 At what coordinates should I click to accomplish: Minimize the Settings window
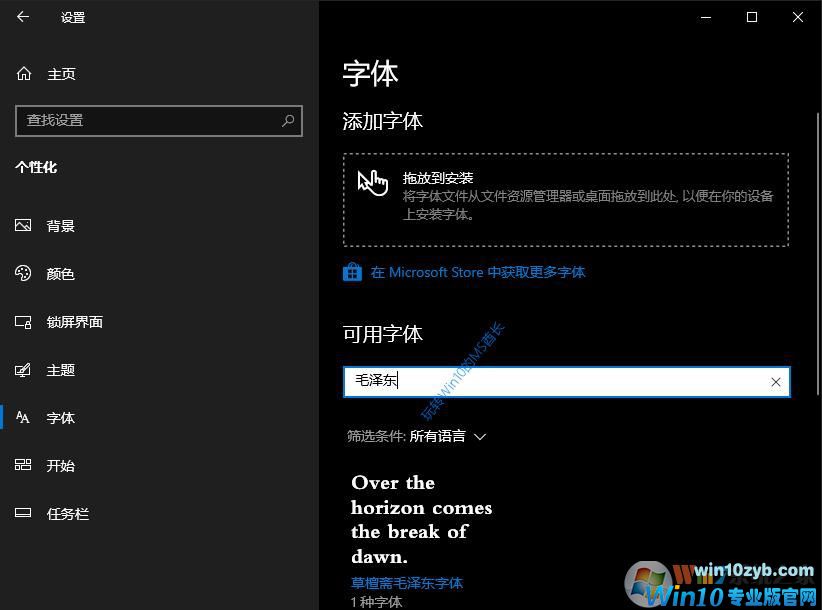(x=706, y=17)
